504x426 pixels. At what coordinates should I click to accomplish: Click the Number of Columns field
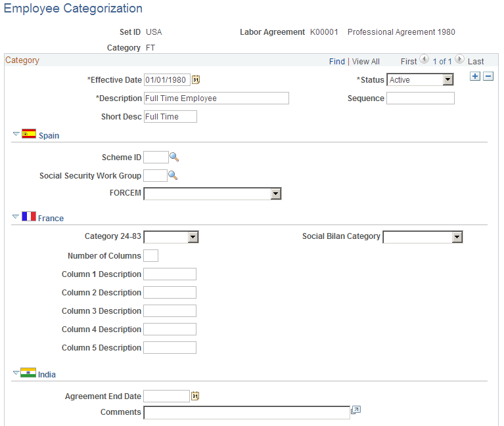point(150,255)
